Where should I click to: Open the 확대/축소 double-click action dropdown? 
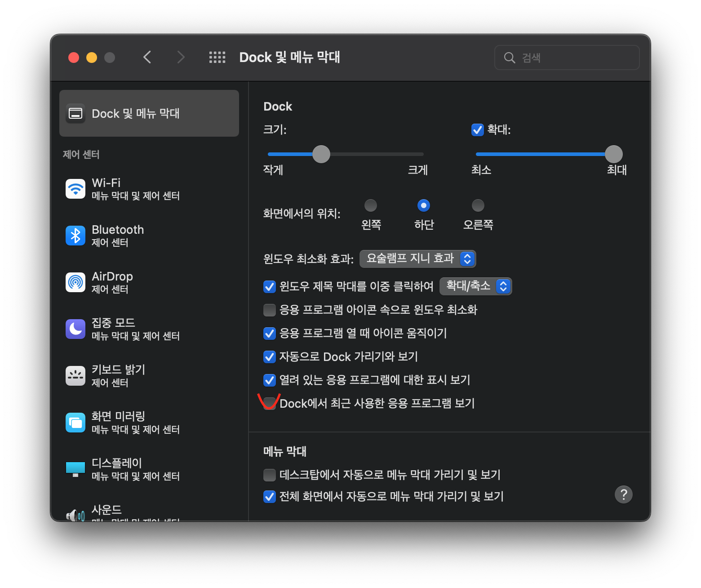click(x=476, y=286)
